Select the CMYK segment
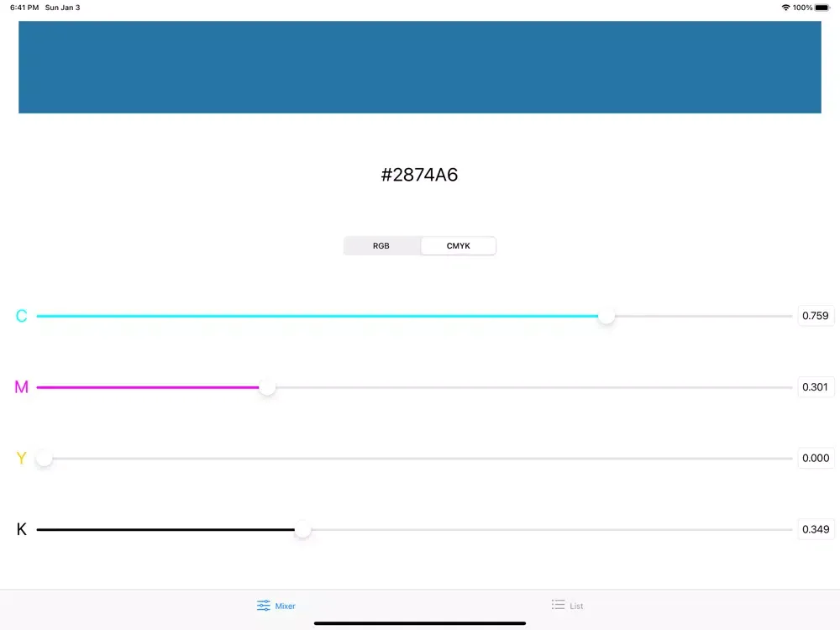This screenshot has height=630, width=840. (x=458, y=246)
